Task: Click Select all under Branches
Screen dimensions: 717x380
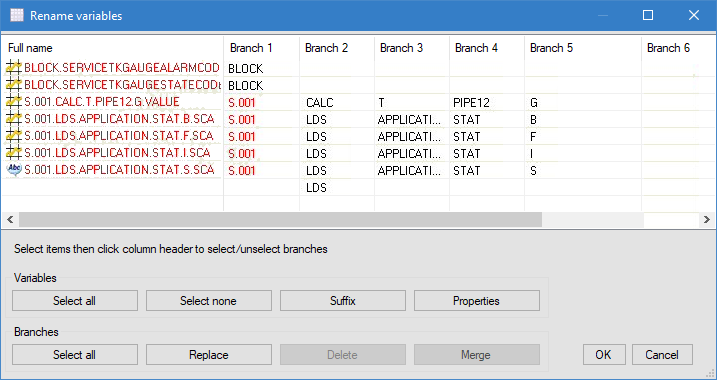Action: tap(75, 355)
